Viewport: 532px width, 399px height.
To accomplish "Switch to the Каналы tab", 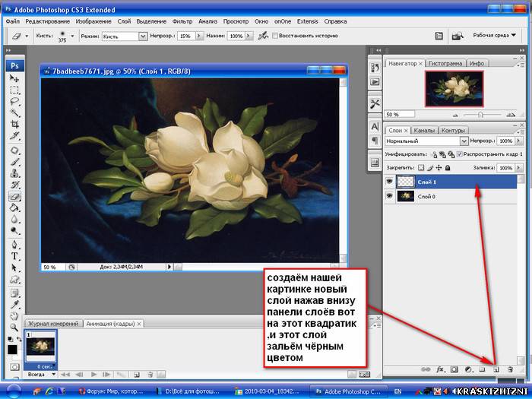I will coord(424,130).
